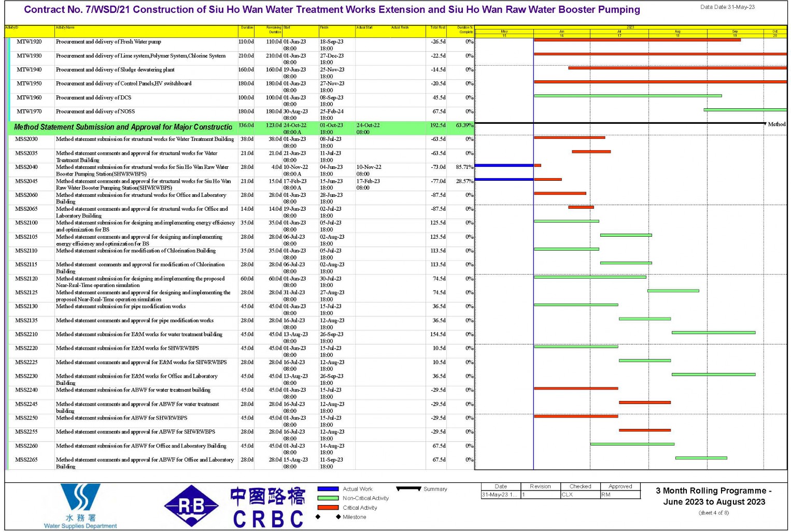This screenshot has height=532, width=791.
Task: Click the Revision header in revision table
Action: pos(540,486)
